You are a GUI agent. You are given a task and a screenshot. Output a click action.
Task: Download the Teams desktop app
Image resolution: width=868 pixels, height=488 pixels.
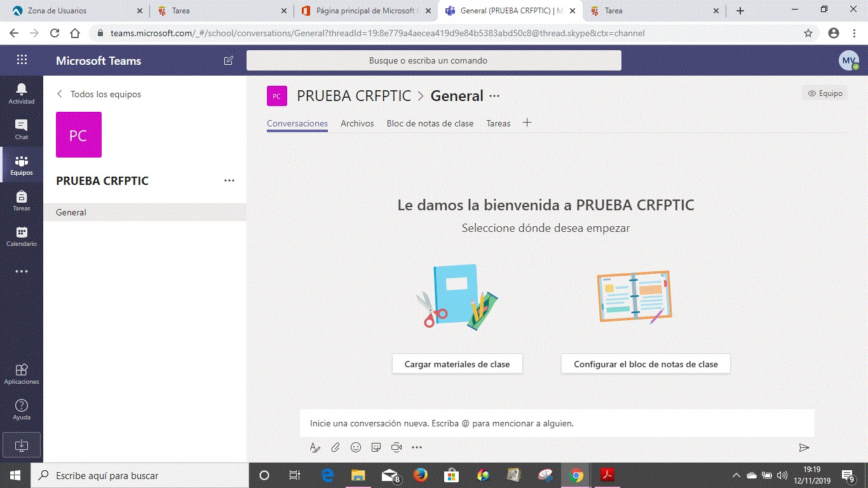21,445
